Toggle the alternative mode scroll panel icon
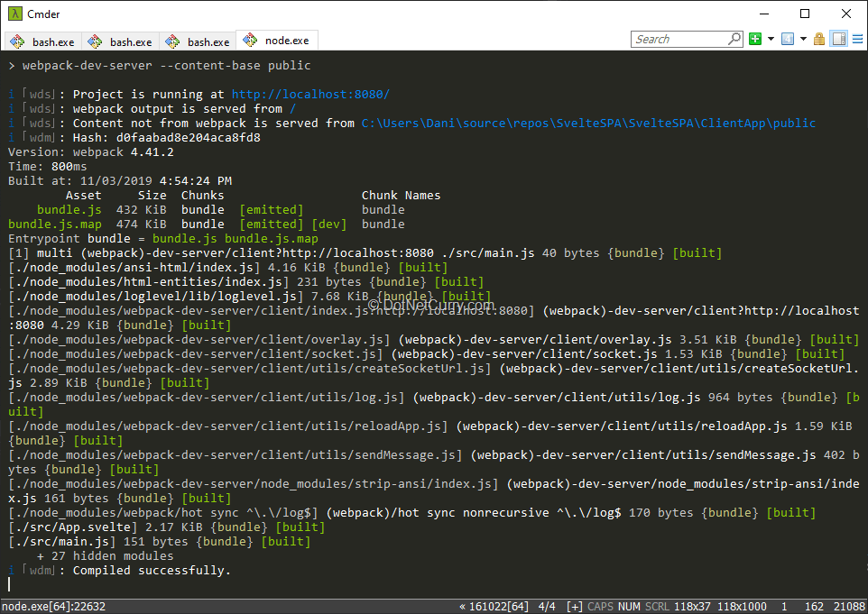The image size is (868, 614). [x=839, y=39]
